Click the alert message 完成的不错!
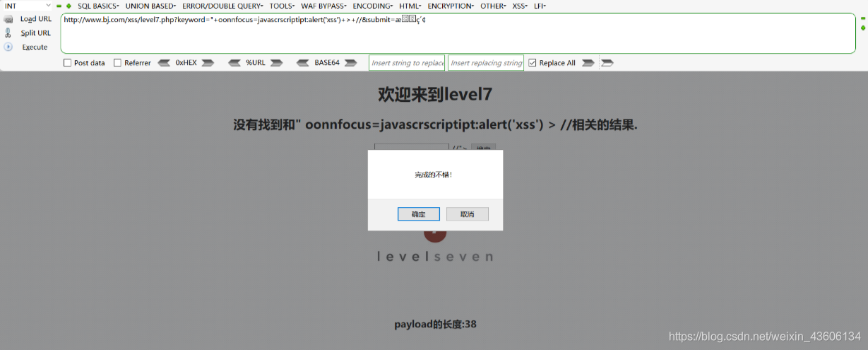 tap(434, 174)
